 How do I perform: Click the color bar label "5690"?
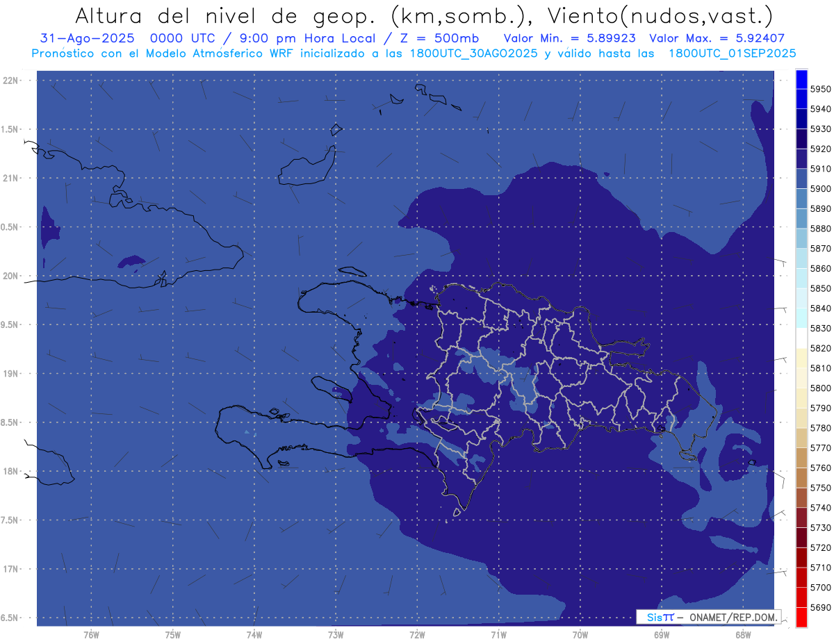click(820, 607)
